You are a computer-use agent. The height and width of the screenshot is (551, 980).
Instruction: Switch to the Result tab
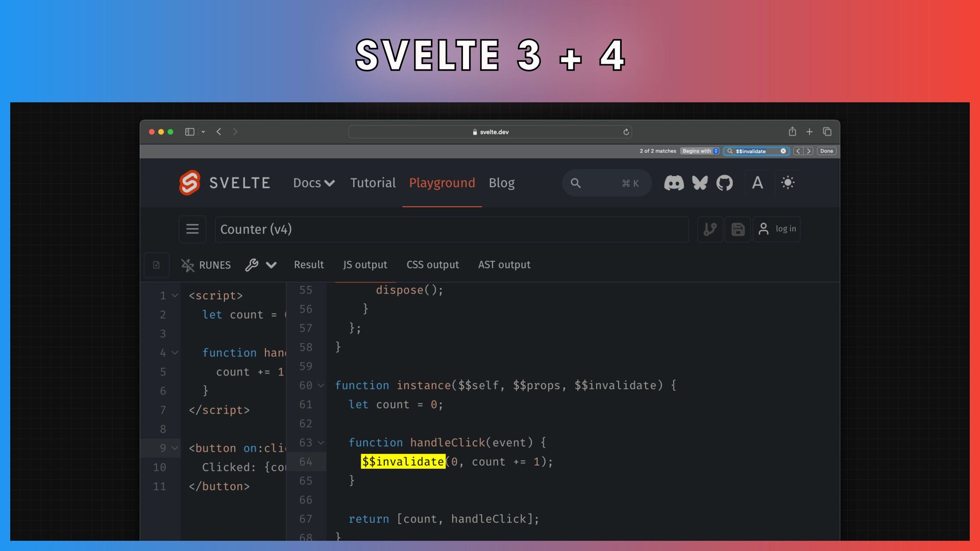(309, 265)
